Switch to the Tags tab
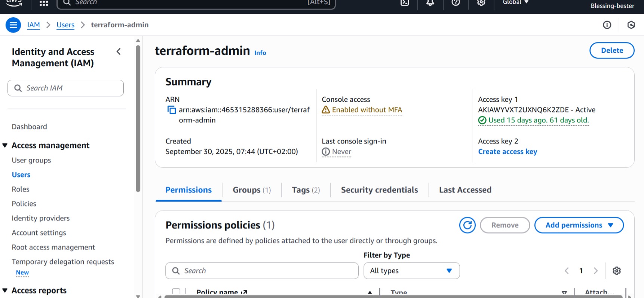644x298 pixels. 306,190
